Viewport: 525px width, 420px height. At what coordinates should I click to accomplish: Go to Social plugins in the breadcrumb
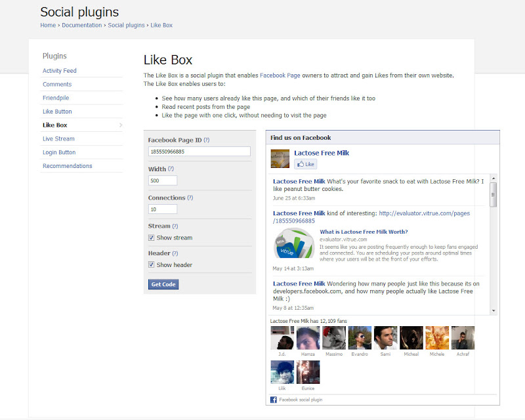[x=126, y=25]
